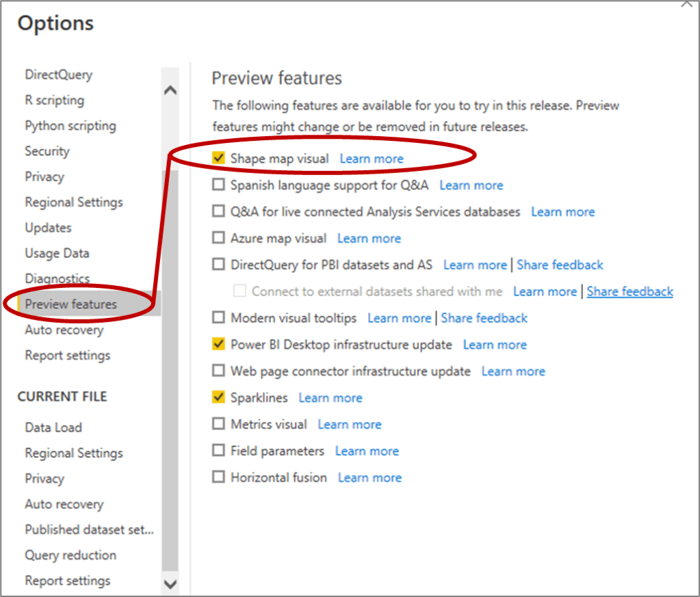Select Python scripting in sidebar
The image size is (700, 597).
pos(70,126)
